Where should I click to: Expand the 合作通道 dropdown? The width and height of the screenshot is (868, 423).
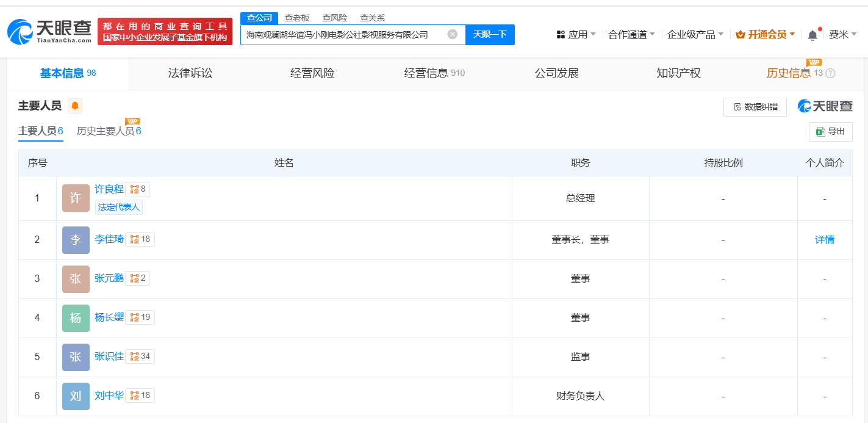click(632, 35)
